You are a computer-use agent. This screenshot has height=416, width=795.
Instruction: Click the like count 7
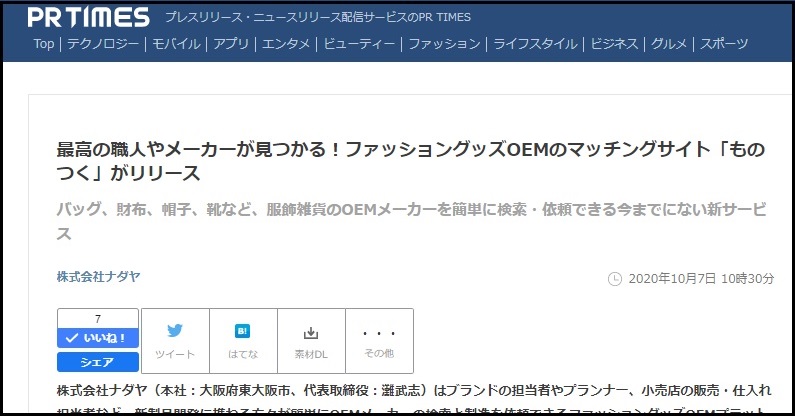[x=98, y=319]
